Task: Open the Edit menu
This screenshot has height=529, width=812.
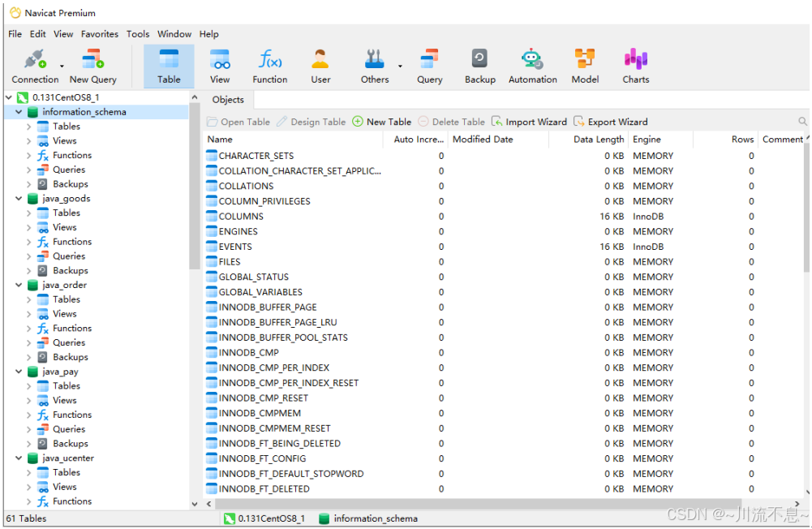Action: pyautogui.click(x=38, y=34)
